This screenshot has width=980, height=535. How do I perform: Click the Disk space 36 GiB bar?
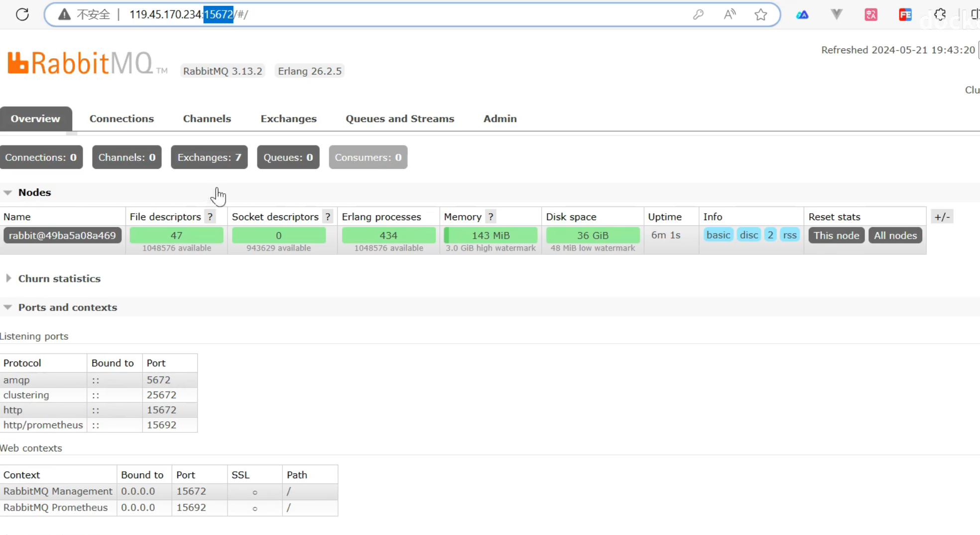593,235
